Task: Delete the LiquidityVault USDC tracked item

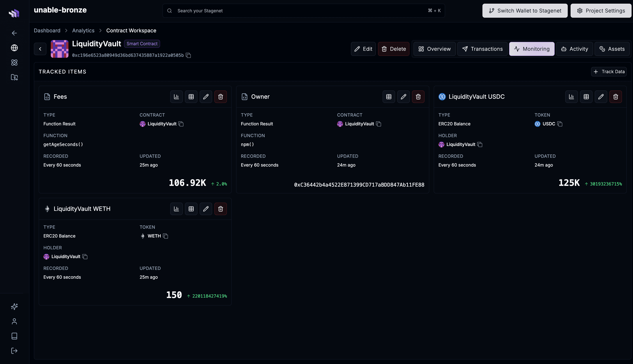Action: click(616, 97)
